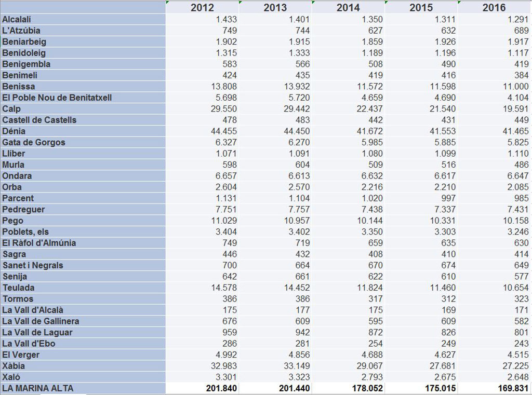Select the empty top-left header cell
532x395 pixels.
point(83,7)
